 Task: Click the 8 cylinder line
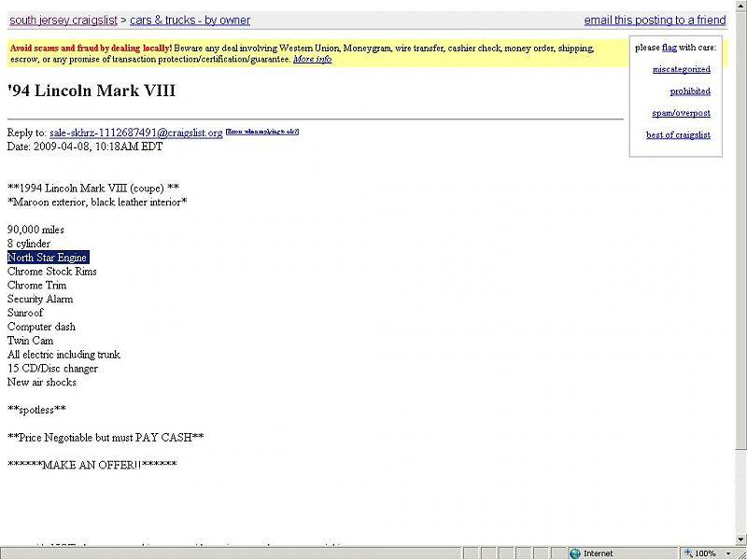point(29,244)
